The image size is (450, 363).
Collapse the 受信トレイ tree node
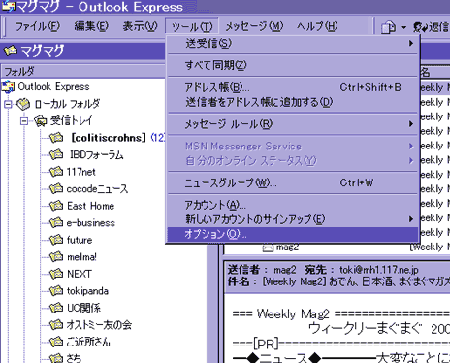(x=24, y=121)
